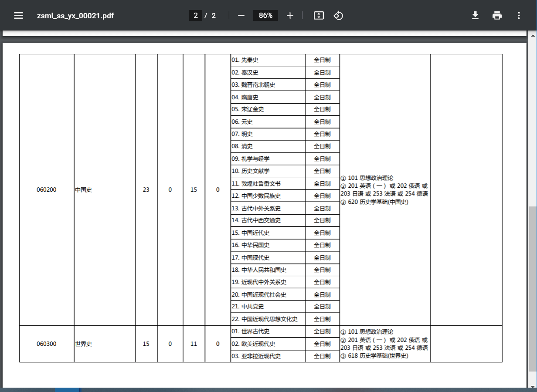Screen dimensions: 537x392
Task: Open the sidebar menu hamburger icon
Action: tap(18, 16)
